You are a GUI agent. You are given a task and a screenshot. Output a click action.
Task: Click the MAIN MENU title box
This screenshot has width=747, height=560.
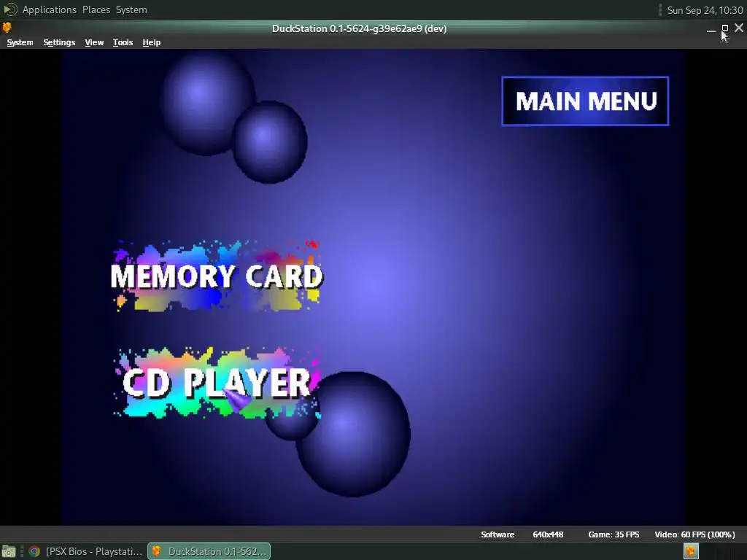pyautogui.click(x=585, y=101)
